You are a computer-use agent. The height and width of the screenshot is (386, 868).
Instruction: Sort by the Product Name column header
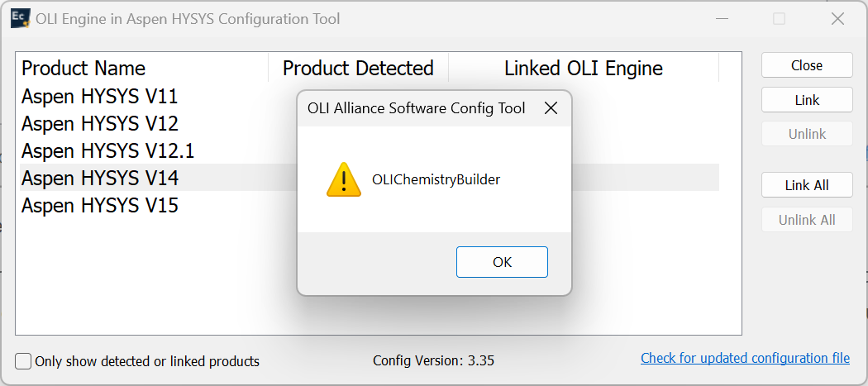[x=83, y=68]
